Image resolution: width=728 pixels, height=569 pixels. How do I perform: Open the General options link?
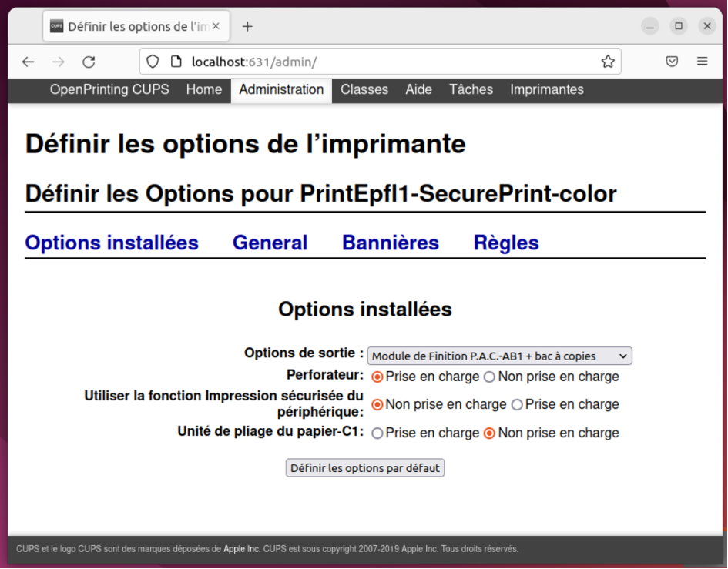270,243
